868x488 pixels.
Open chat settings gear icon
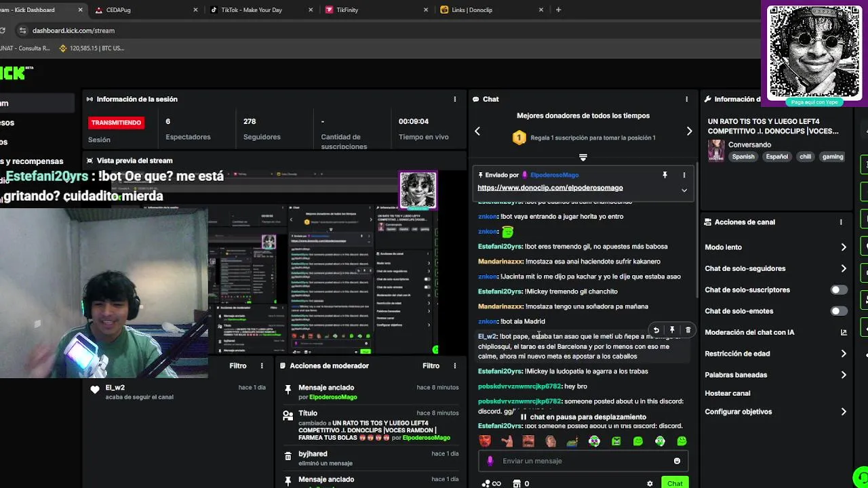click(x=650, y=483)
